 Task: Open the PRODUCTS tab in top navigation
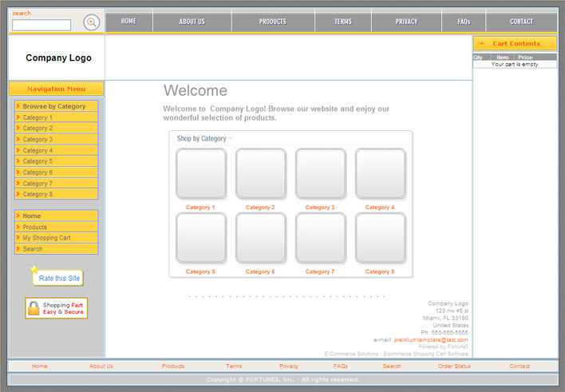pos(273,22)
